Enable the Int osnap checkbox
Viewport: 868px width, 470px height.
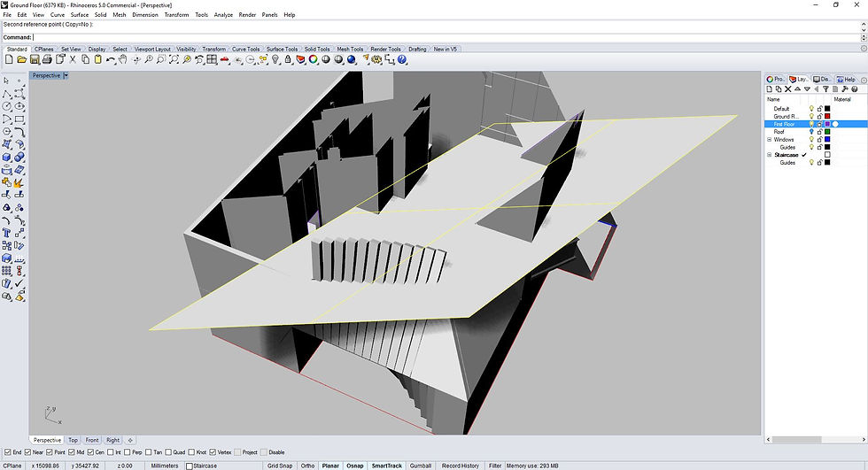pos(110,452)
